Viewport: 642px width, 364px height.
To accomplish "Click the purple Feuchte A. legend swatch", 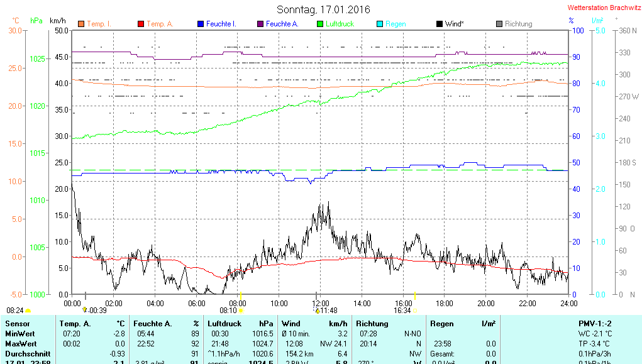I will 260,24.
